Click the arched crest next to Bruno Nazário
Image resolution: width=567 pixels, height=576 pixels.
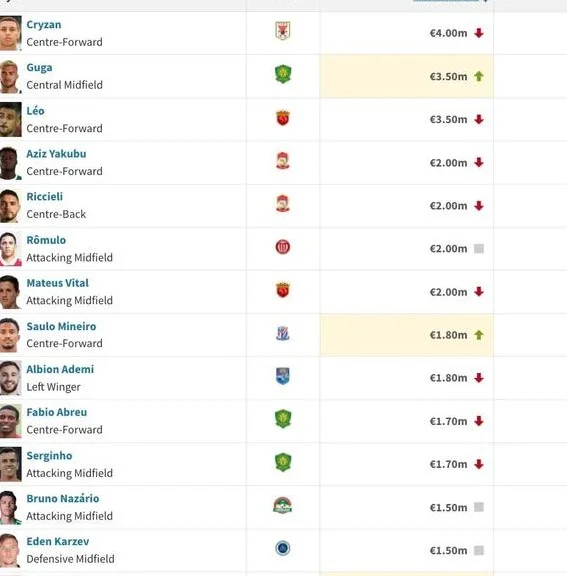[x=282, y=505]
